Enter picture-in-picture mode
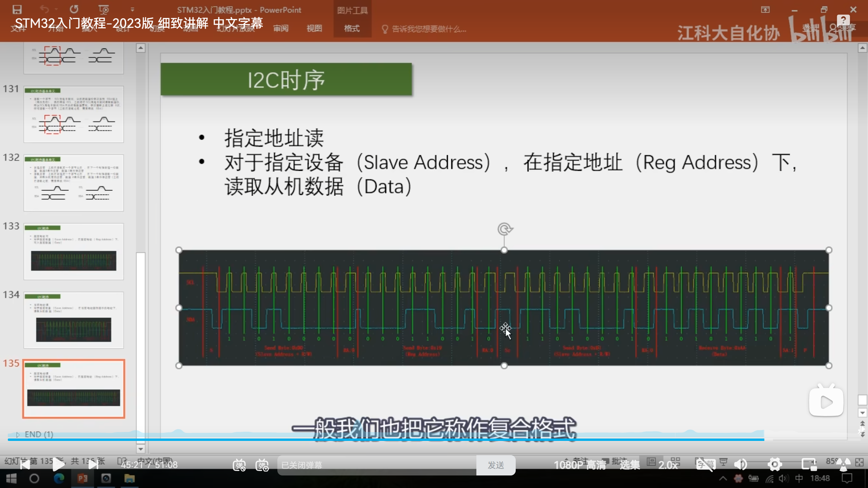Image resolution: width=868 pixels, height=488 pixels. coord(809,465)
